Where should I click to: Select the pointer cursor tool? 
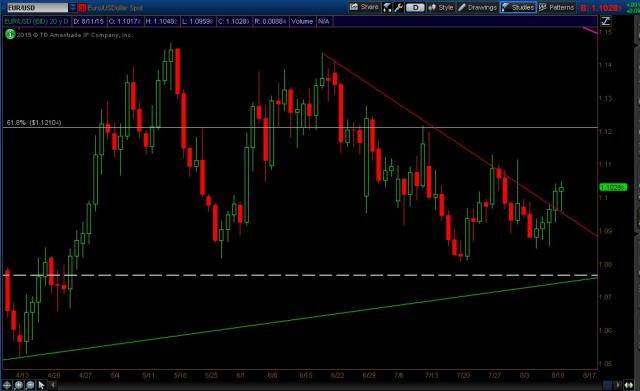click(41, 385)
